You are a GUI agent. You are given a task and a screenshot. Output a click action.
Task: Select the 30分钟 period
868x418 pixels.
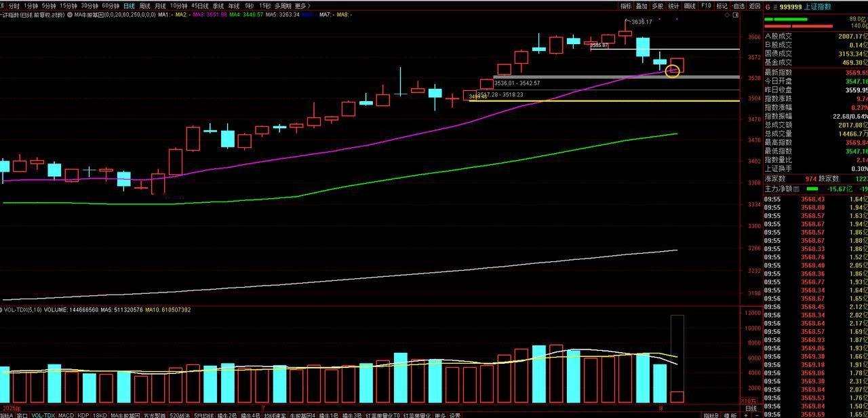click(x=90, y=5)
